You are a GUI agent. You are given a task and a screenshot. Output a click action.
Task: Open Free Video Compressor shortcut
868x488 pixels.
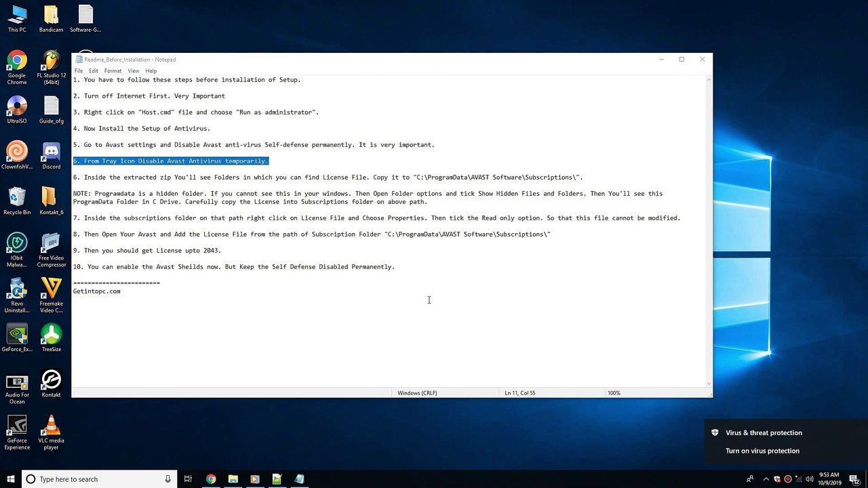click(x=51, y=250)
